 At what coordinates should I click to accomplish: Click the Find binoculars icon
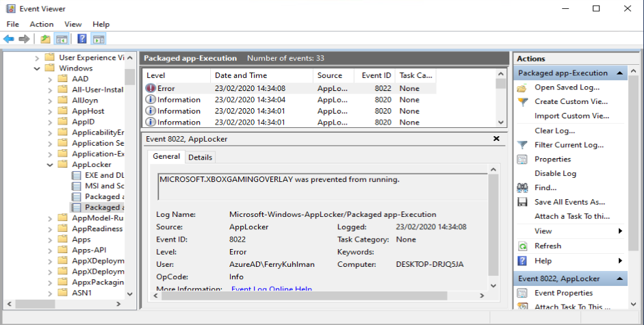click(x=522, y=187)
